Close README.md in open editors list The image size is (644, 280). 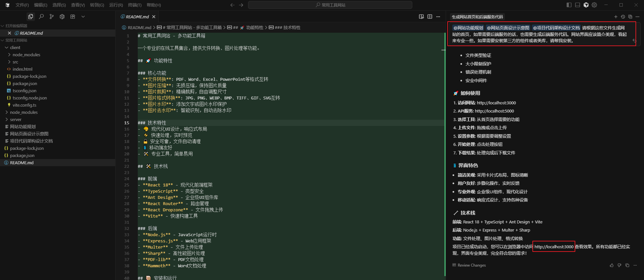point(9,33)
